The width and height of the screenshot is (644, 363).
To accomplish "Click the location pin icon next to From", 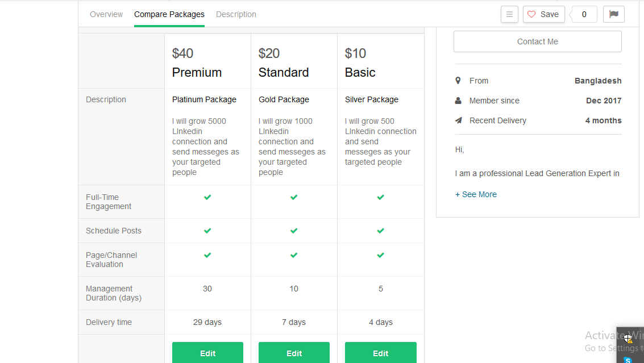I will pyautogui.click(x=458, y=81).
